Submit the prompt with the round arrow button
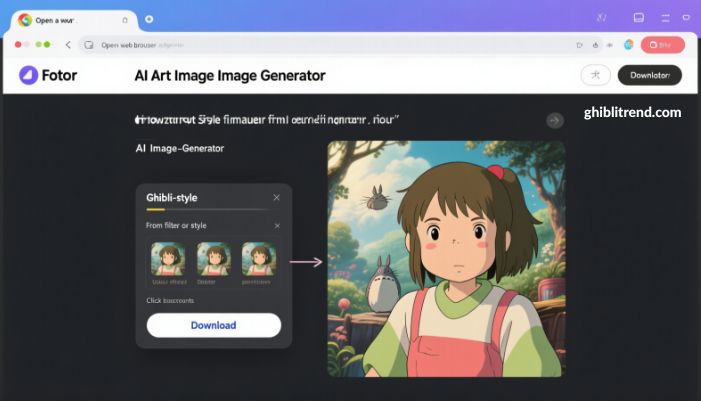The width and height of the screenshot is (701, 401). tap(555, 120)
